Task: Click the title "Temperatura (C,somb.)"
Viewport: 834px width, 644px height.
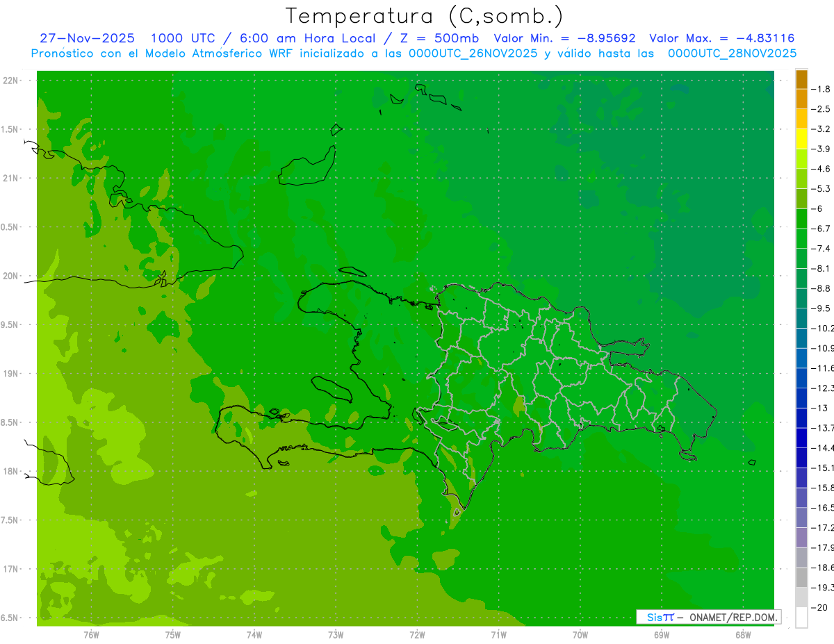Action: [x=425, y=16]
